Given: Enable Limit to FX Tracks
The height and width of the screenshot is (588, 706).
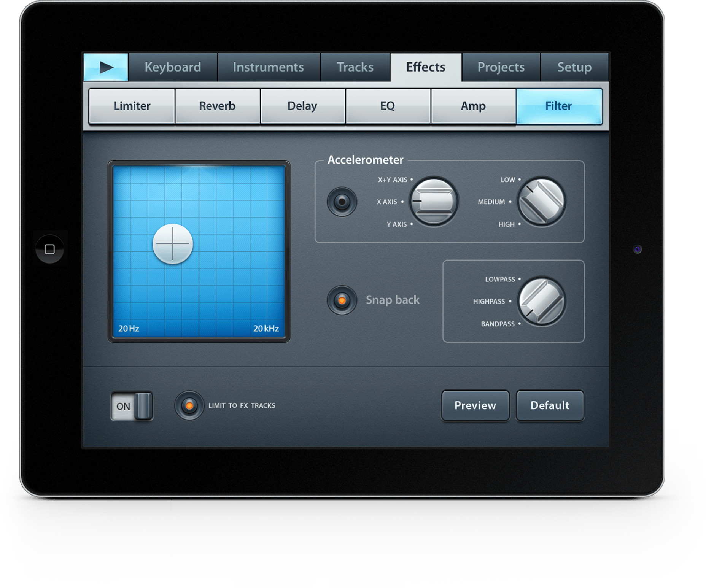Looking at the screenshot, I should [189, 406].
